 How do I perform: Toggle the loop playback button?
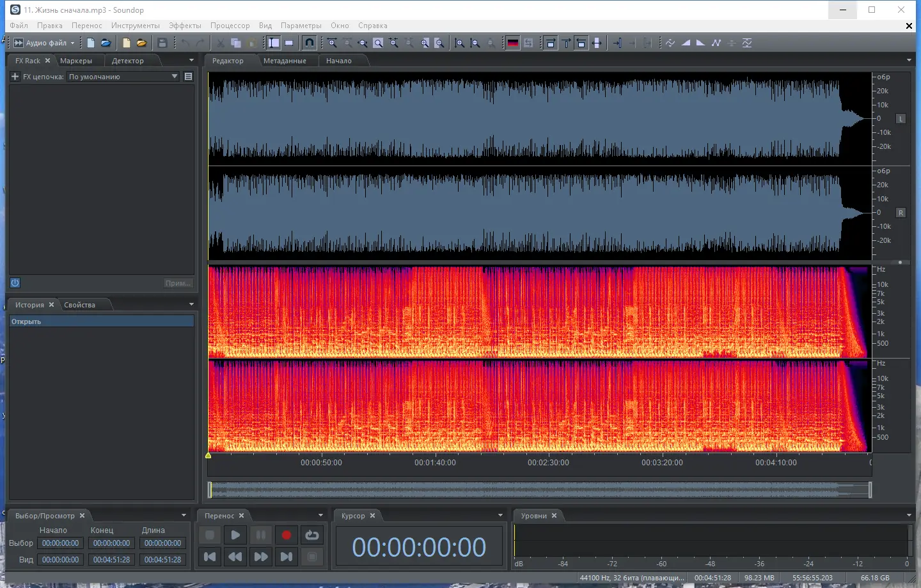[312, 536]
